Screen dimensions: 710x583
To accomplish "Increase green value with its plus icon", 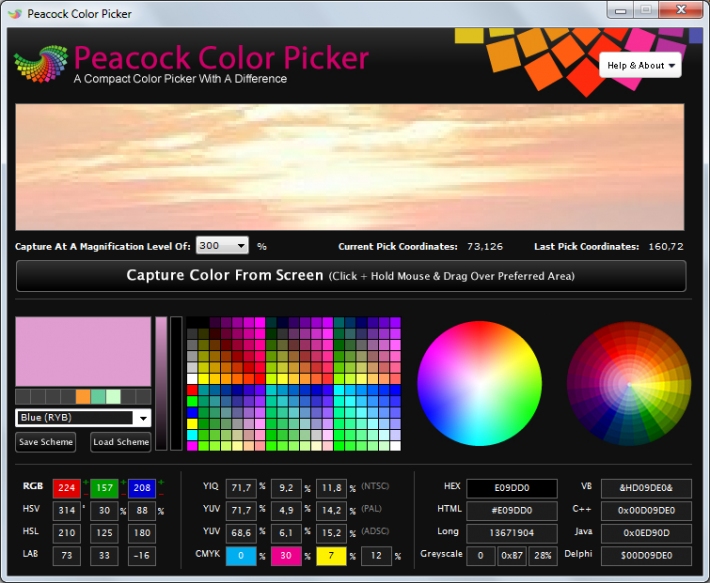I will click(123, 483).
